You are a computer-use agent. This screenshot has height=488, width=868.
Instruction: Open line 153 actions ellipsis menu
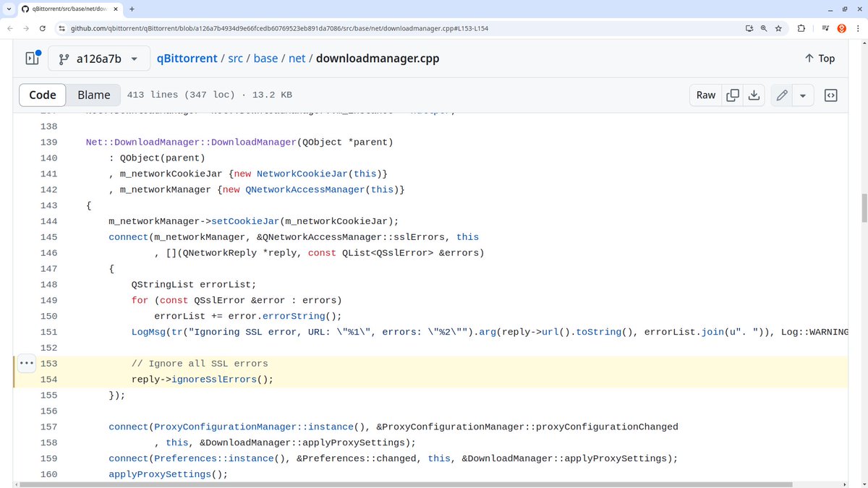click(26, 364)
